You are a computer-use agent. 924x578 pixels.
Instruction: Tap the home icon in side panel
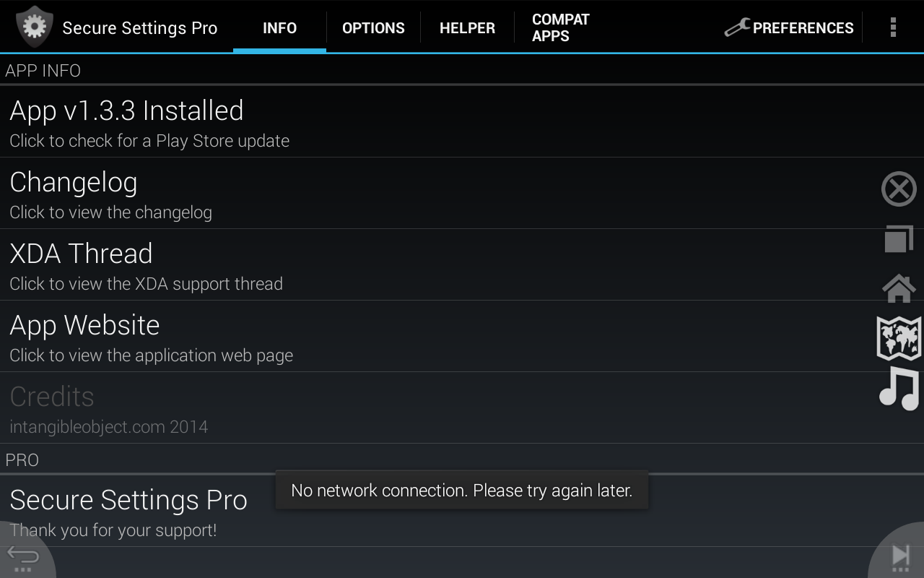[x=899, y=288]
